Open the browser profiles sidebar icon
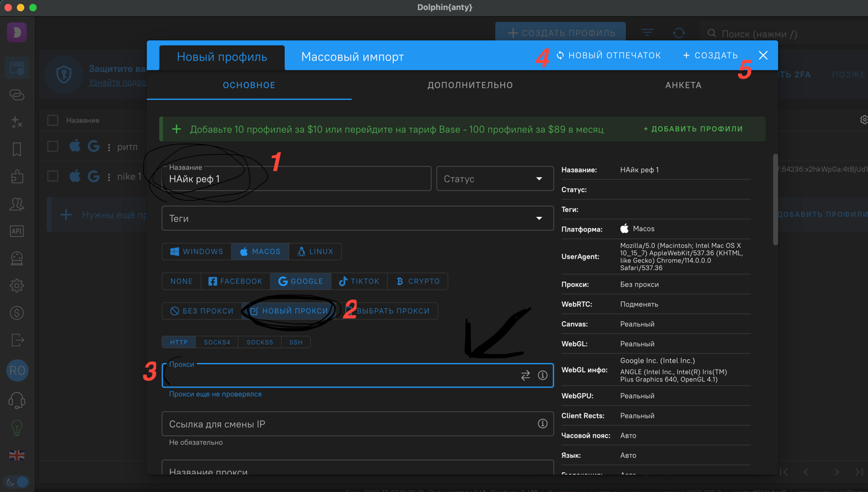 (17, 68)
